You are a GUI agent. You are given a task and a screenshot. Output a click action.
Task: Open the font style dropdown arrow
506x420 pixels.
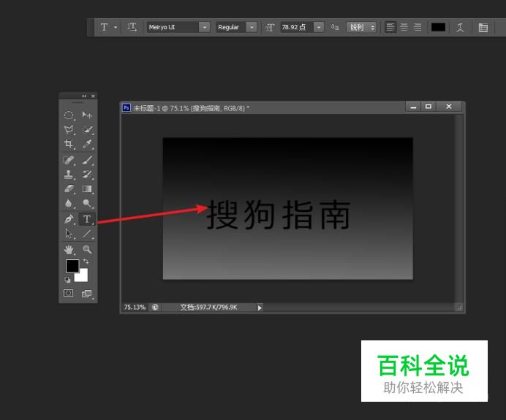[x=252, y=28]
